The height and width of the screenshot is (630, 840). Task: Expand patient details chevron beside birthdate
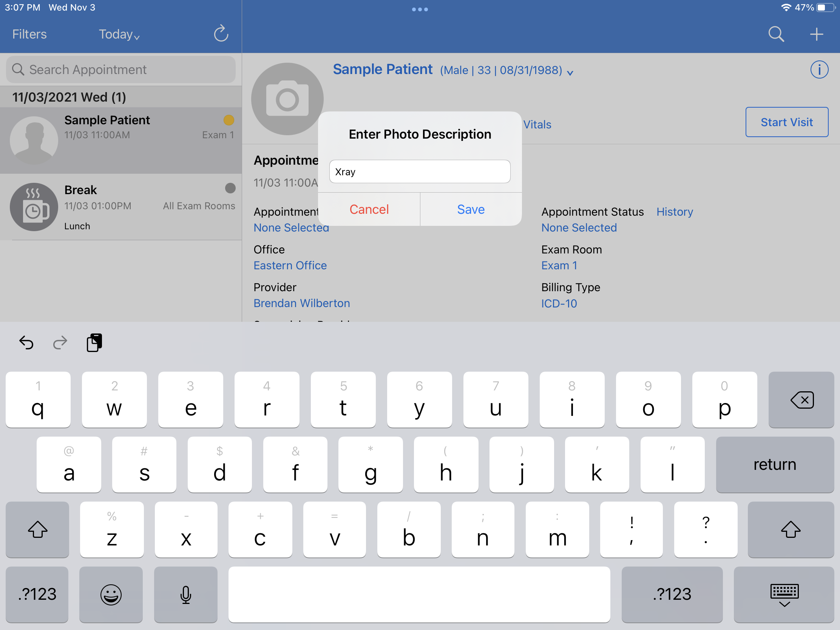coord(570,73)
